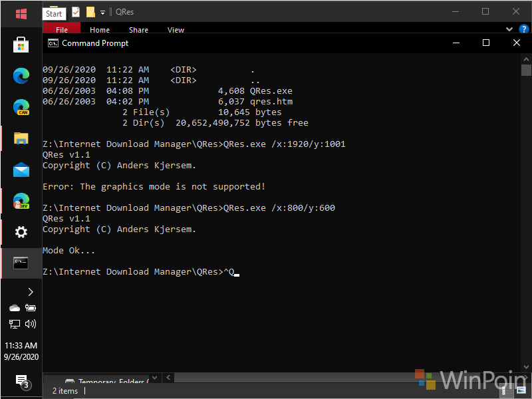Image resolution: width=532 pixels, height=399 pixels.
Task: Select the Temporary Folders item in Explorer's navigation pane
Action: point(107,381)
